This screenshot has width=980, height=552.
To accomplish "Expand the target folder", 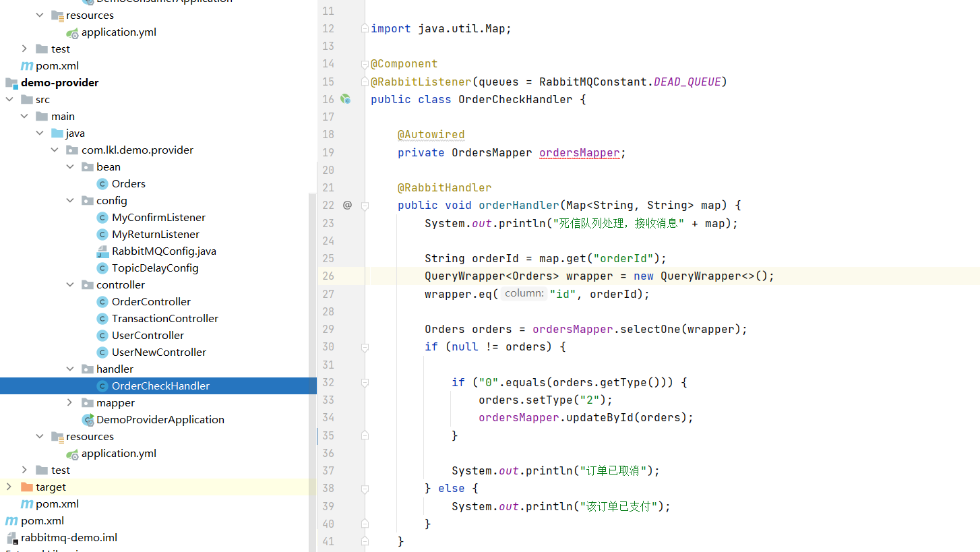I will coord(9,487).
